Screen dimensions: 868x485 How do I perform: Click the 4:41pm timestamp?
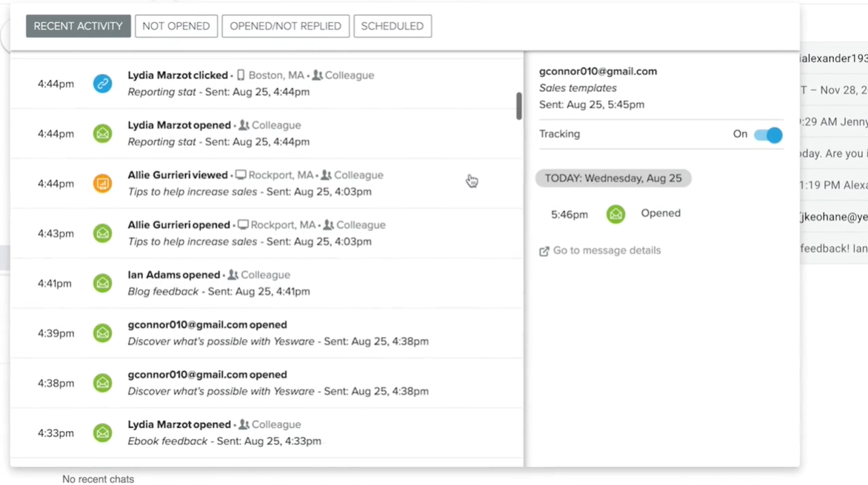pos(54,284)
